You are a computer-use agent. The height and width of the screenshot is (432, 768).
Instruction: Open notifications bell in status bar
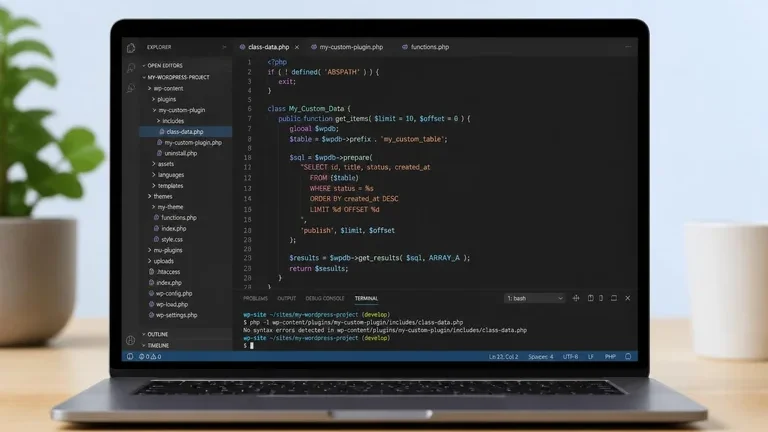point(628,357)
